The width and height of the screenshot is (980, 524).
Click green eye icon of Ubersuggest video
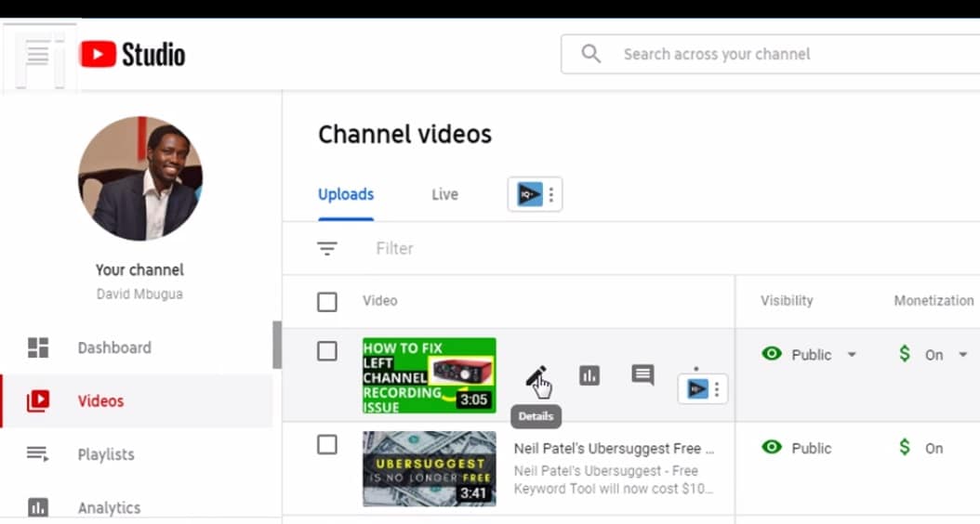(x=772, y=447)
